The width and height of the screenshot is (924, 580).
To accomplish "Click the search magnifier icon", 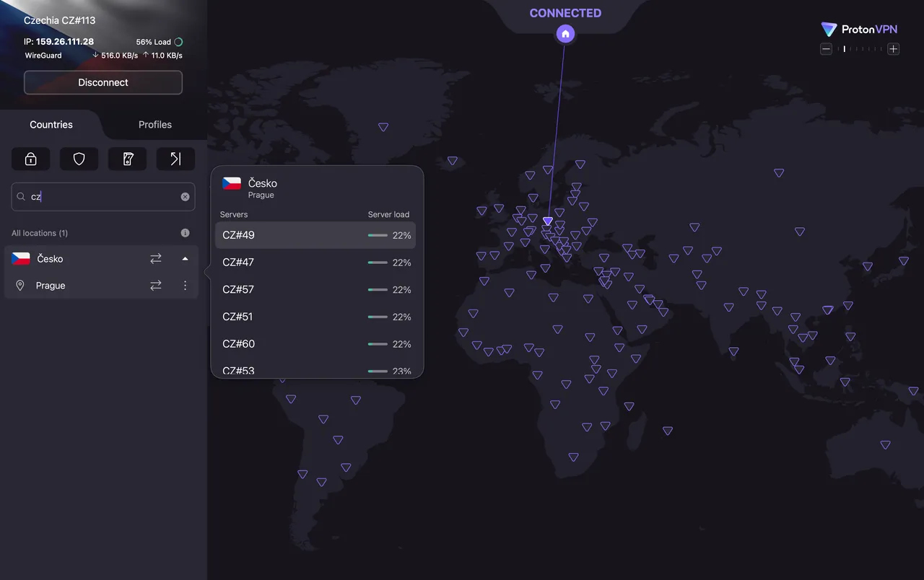I will click(22, 197).
